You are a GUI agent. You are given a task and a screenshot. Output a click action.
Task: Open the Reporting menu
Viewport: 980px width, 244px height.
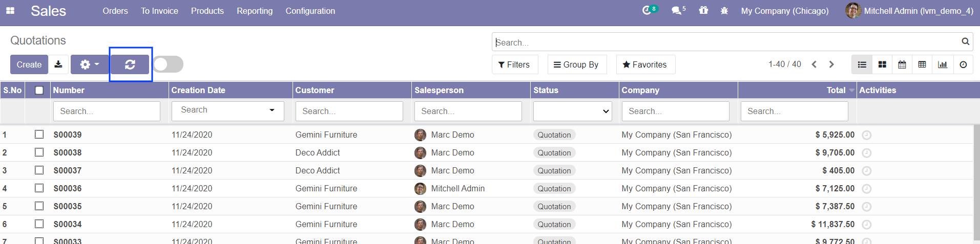pyautogui.click(x=255, y=11)
